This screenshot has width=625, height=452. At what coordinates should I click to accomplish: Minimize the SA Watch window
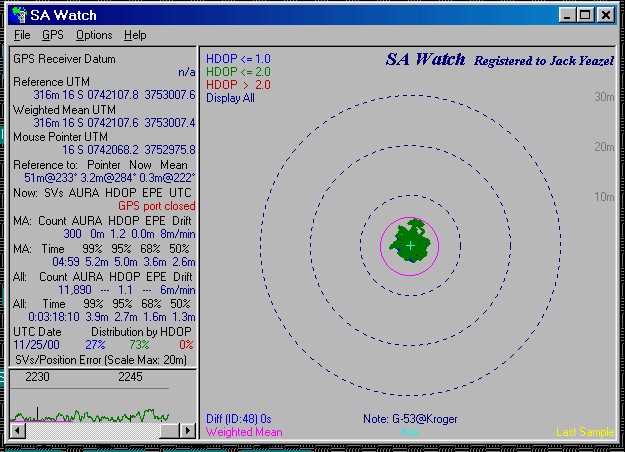[x=570, y=15]
